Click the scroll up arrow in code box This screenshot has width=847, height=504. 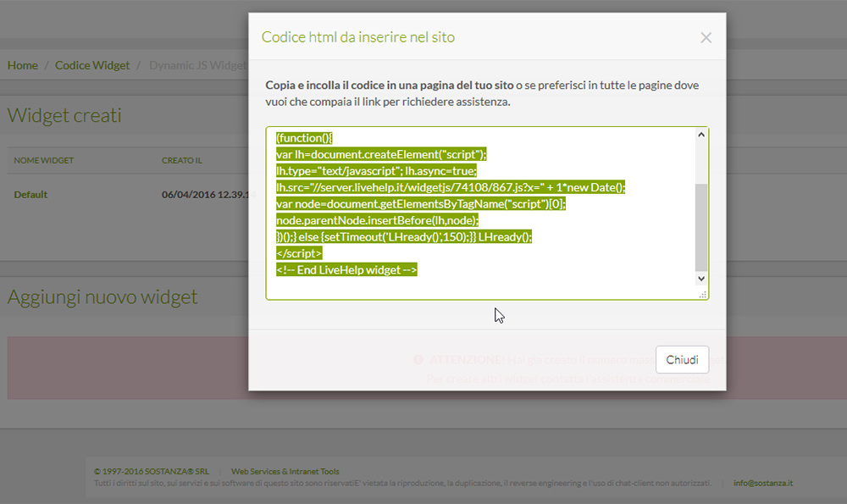(701, 135)
